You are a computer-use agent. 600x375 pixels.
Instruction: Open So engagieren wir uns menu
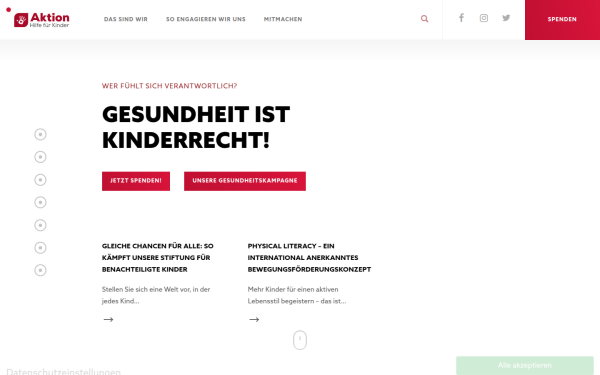point(205,19)
